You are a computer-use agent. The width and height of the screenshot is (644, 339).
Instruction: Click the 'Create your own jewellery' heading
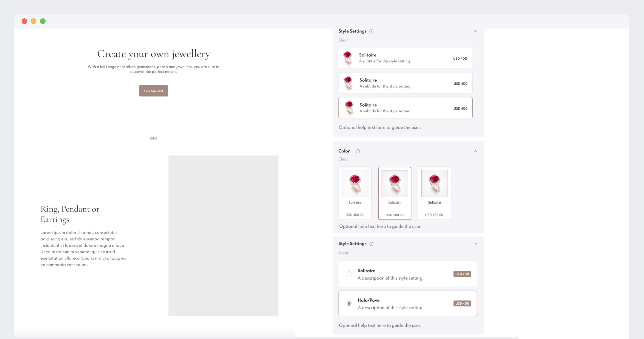[x=153, y=54]
